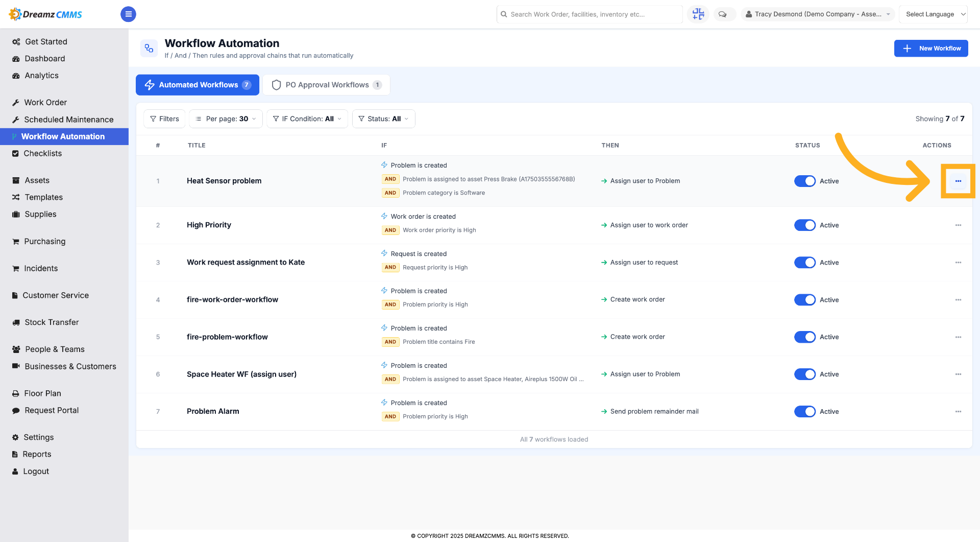Click the hamburger menu toggle icon
Screen dimensions: 980x542
pyautogui.click(x=128, y=14)
